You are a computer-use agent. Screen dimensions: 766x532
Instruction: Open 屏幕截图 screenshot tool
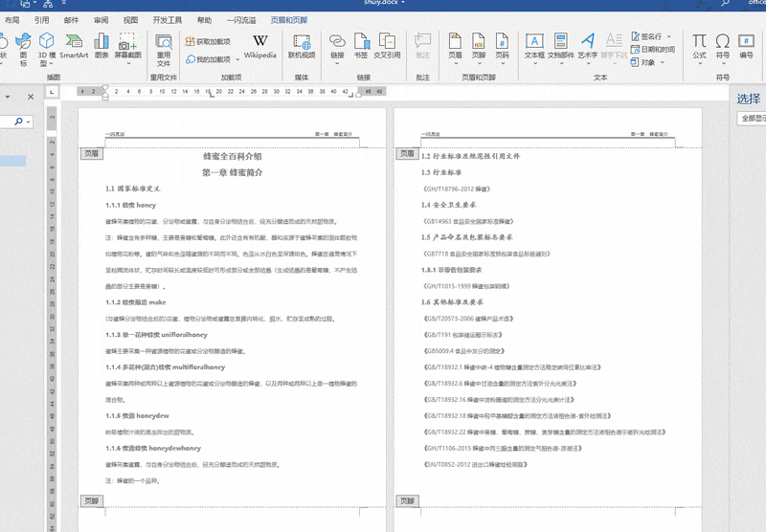(127, 50)
